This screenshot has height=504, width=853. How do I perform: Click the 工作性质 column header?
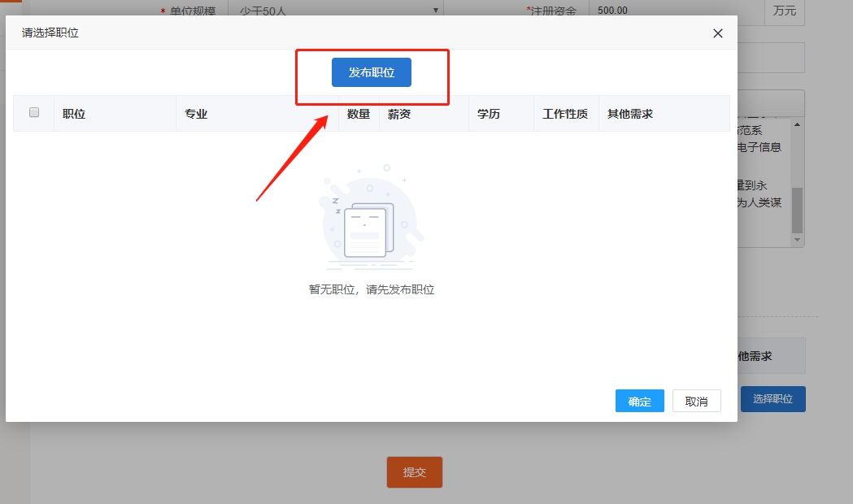pos(565,114)
